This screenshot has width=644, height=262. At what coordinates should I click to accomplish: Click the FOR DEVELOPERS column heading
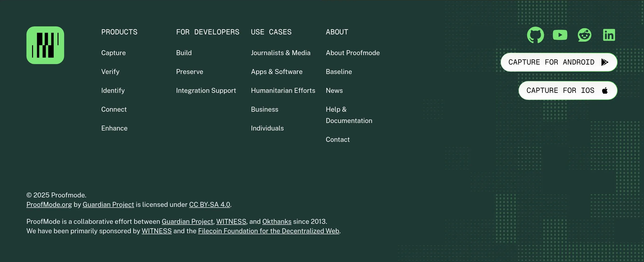(x=208, y=32)
